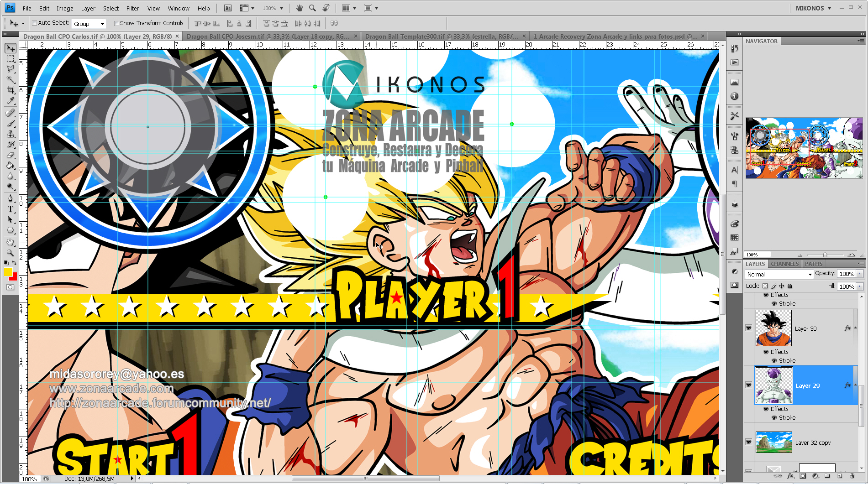
Task: Select the Eyedropper tool
Action: (x=11, y=101)
